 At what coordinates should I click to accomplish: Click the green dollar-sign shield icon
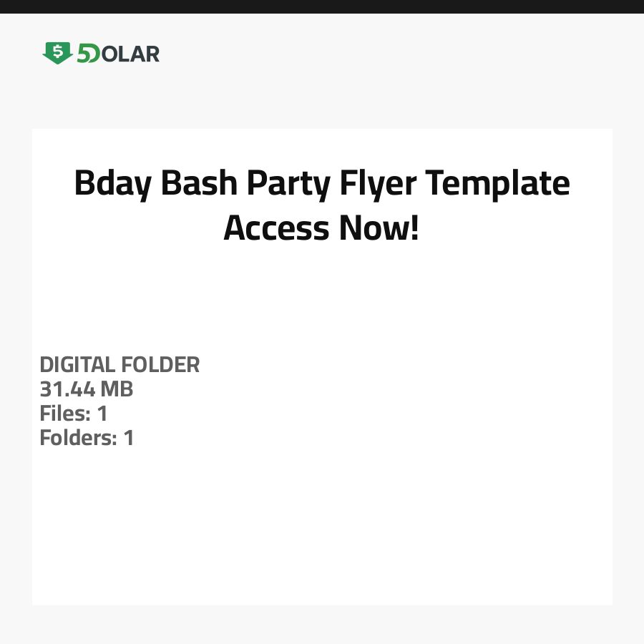57,52
